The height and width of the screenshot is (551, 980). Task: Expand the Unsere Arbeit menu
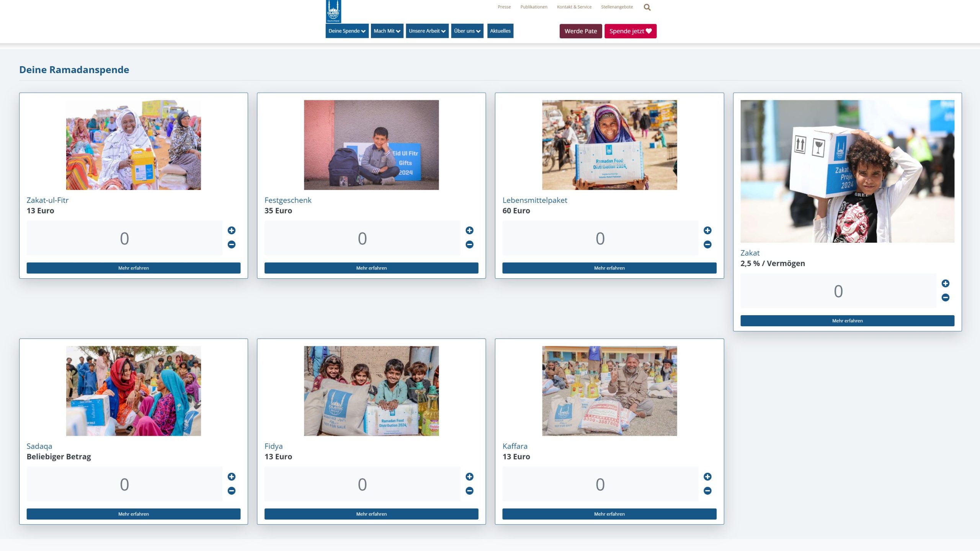tap(426, 31)
